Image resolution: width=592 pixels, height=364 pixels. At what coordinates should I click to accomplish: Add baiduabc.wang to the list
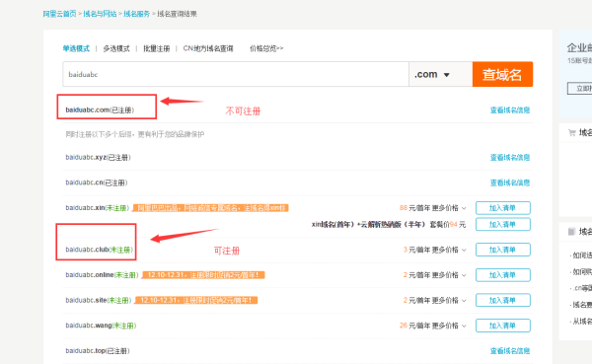[503, 326]
